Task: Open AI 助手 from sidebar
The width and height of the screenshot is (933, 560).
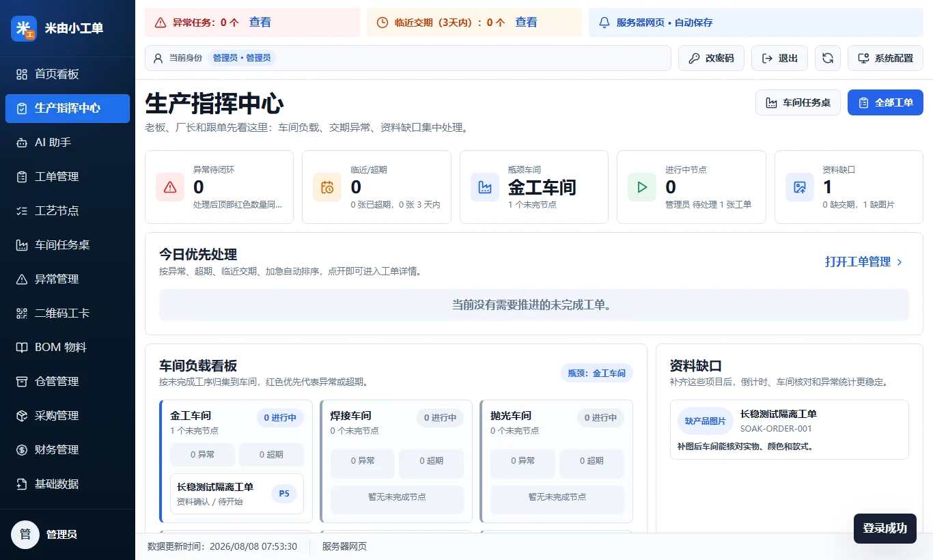Action: coord(68,143)
